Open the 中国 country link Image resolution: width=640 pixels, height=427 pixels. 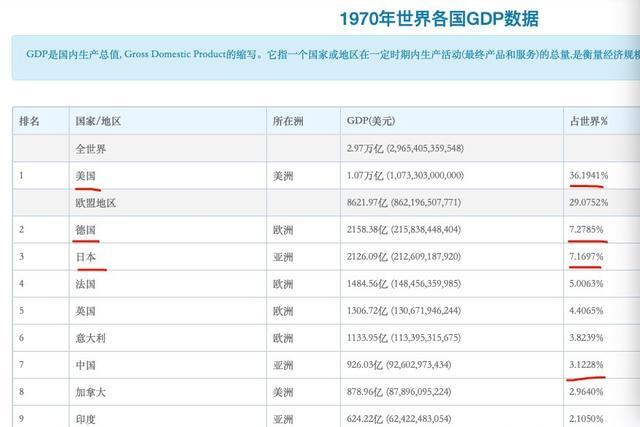click(x=86, y=365)
